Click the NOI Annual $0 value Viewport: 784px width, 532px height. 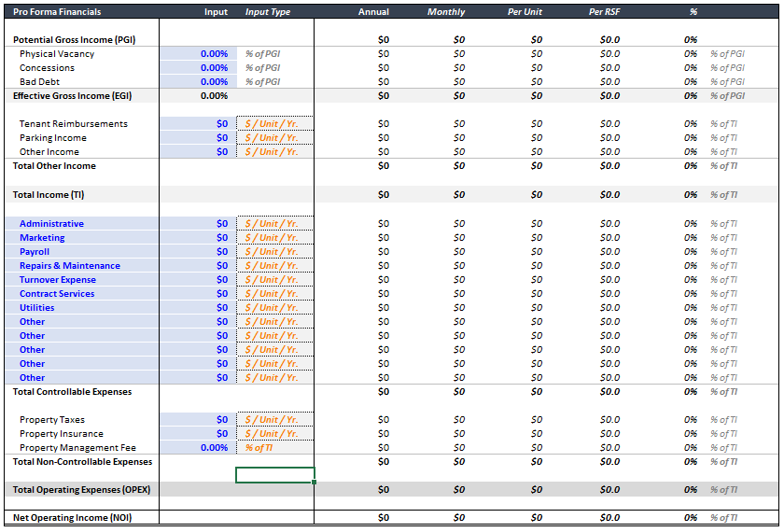(383, 517)
